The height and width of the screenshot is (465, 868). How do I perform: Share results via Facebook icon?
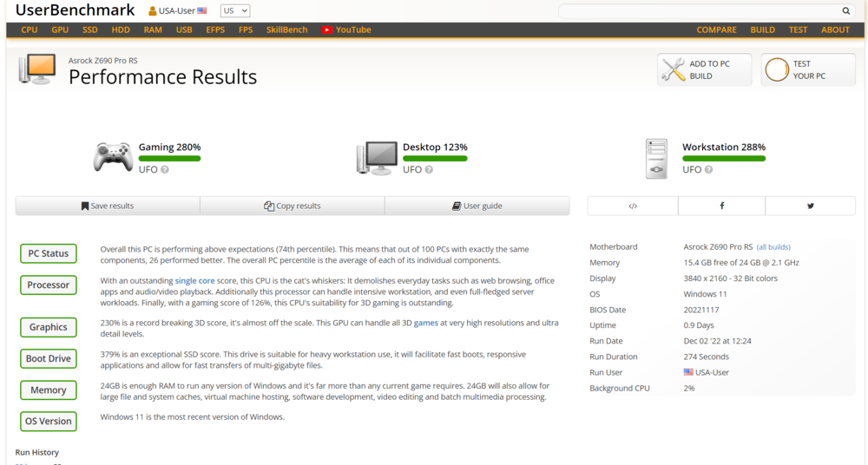[722, 206]
